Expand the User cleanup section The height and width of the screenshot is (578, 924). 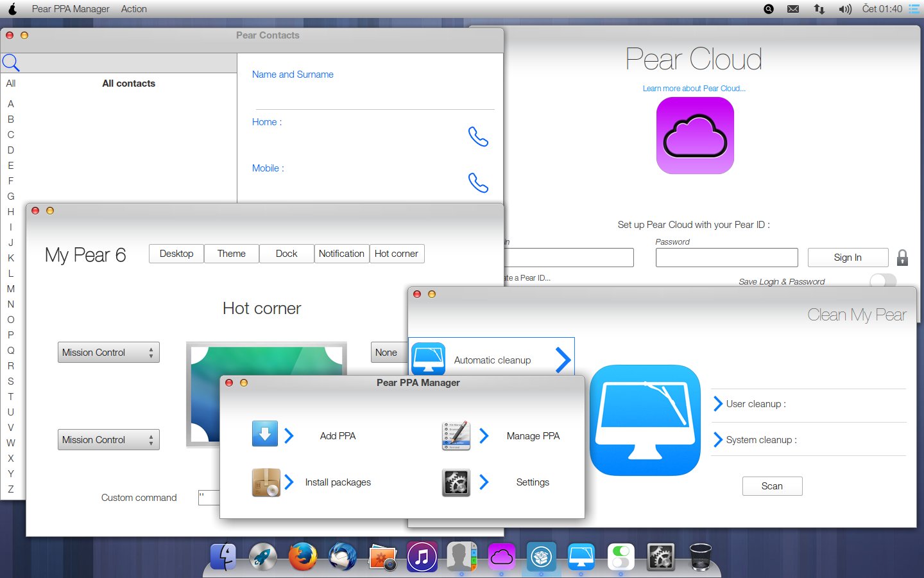click(718, 404)
